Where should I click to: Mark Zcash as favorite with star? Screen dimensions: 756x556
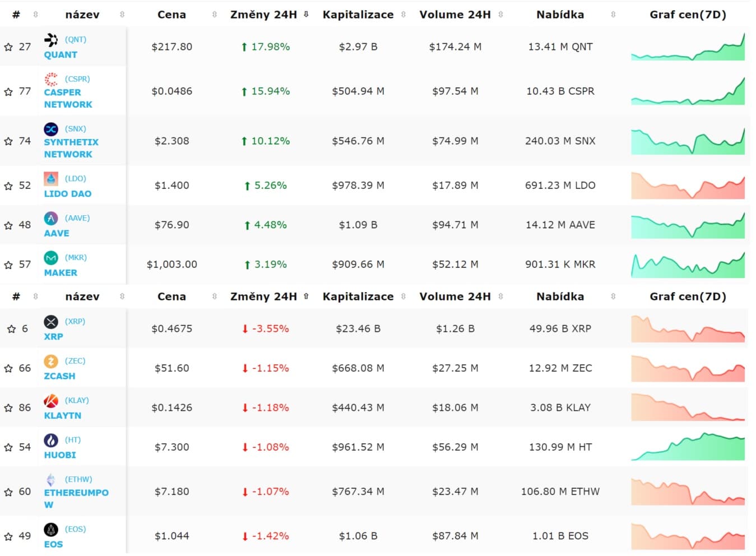pyautogui.click(x=8, y=368)
